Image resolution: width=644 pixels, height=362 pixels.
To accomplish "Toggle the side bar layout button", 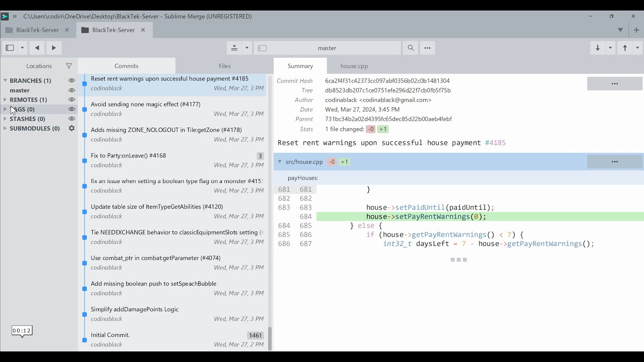I will (10, 48).
